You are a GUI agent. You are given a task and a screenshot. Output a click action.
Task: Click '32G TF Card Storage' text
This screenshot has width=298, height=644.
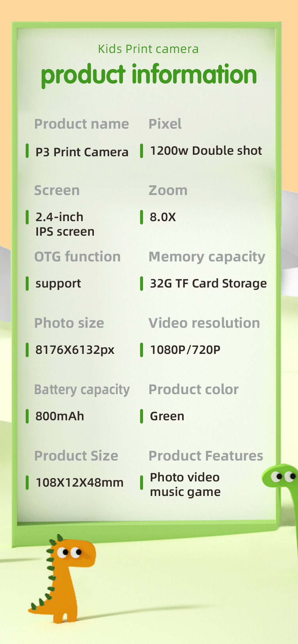208,283
